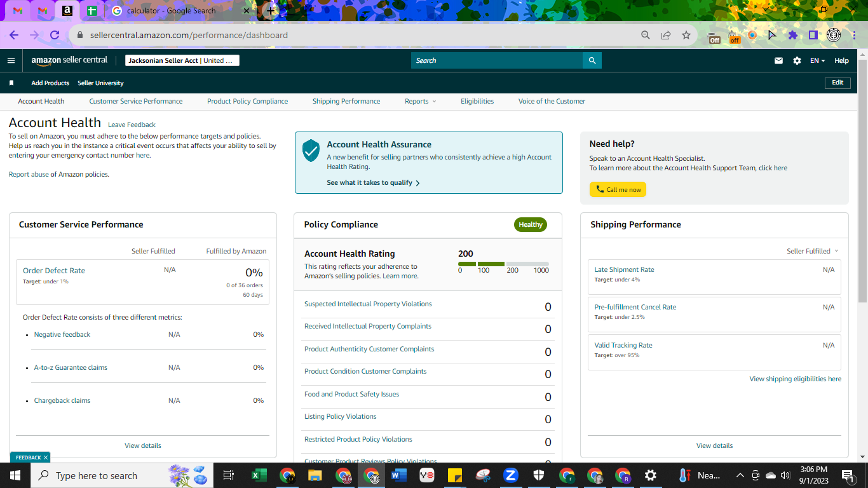The image size is (868, 488).
Task: Open the Late Shipment Rate link
Action: (624, 269)
